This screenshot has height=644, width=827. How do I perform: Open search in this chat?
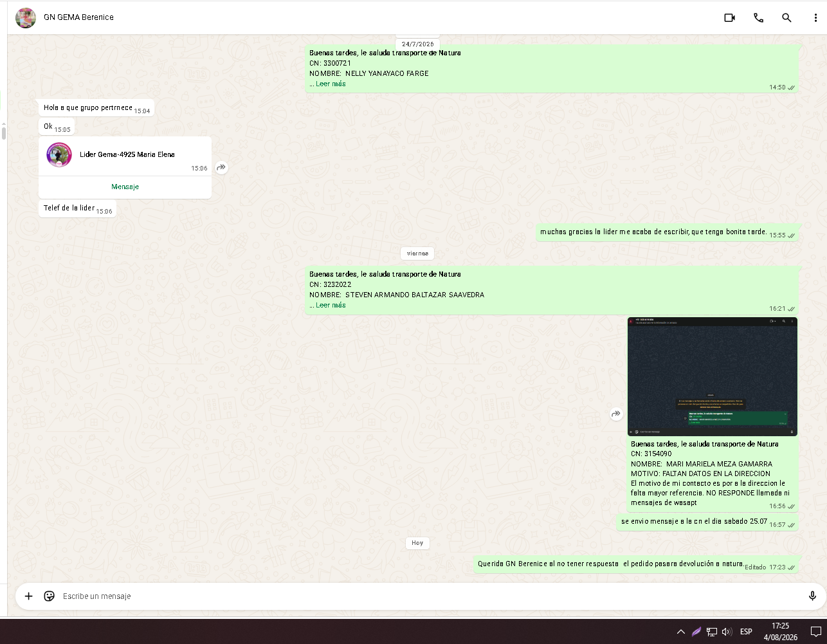tap(786, 18)
